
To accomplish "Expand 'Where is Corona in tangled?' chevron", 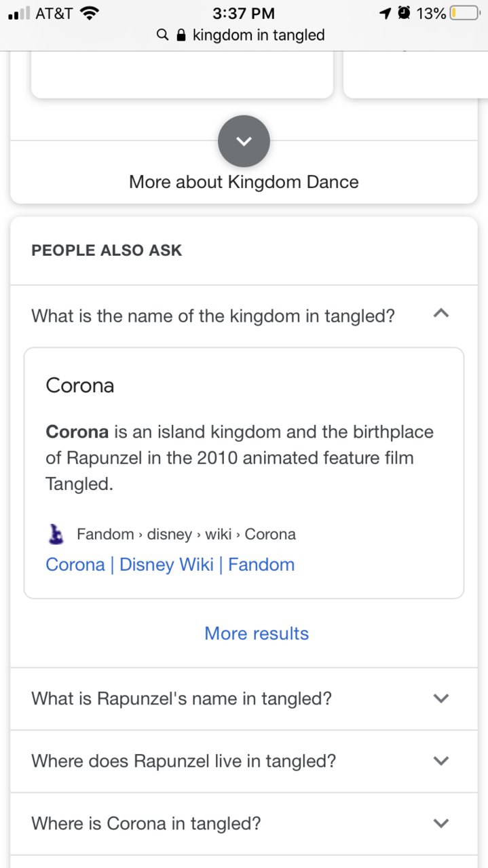I will (x=441, y=823).
